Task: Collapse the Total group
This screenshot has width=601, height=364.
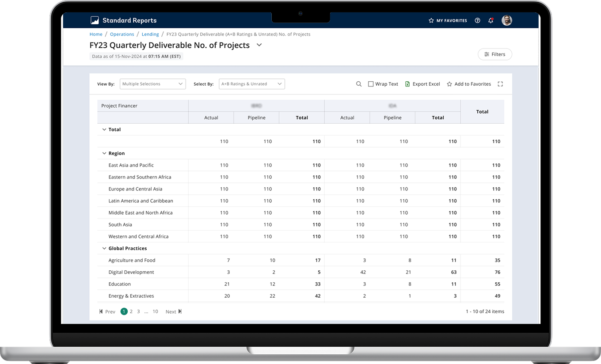Action: [104, 129]
